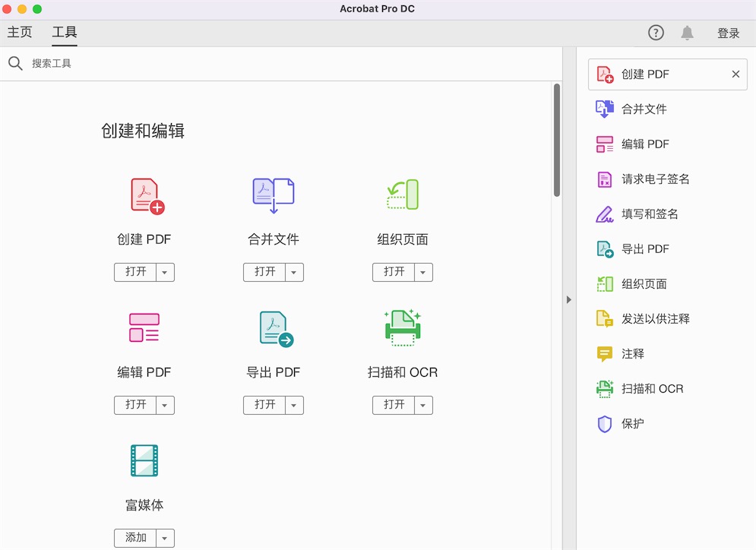Select the 扫描和 OCR icon in right sidebar

tap(605, 388)
